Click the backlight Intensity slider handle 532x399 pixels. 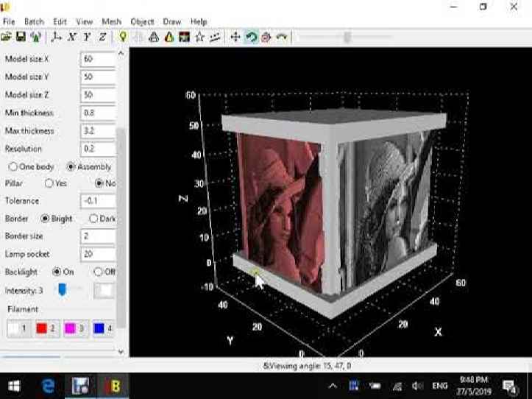62,290
